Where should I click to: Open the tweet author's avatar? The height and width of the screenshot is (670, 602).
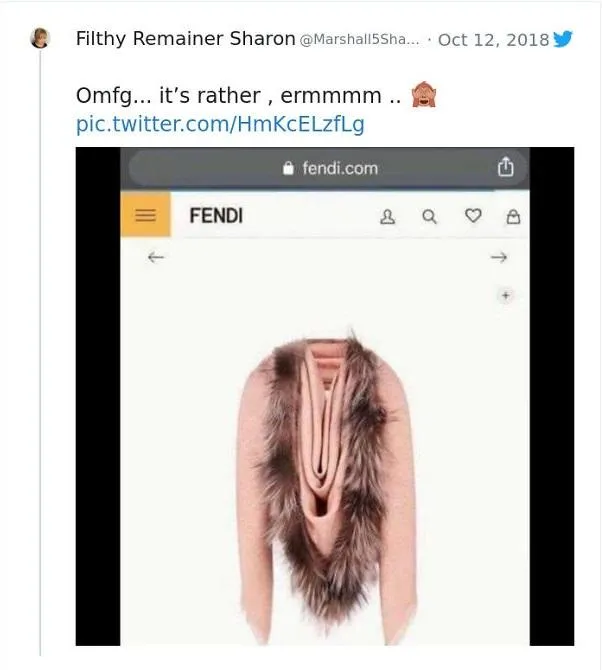[41, 39]
